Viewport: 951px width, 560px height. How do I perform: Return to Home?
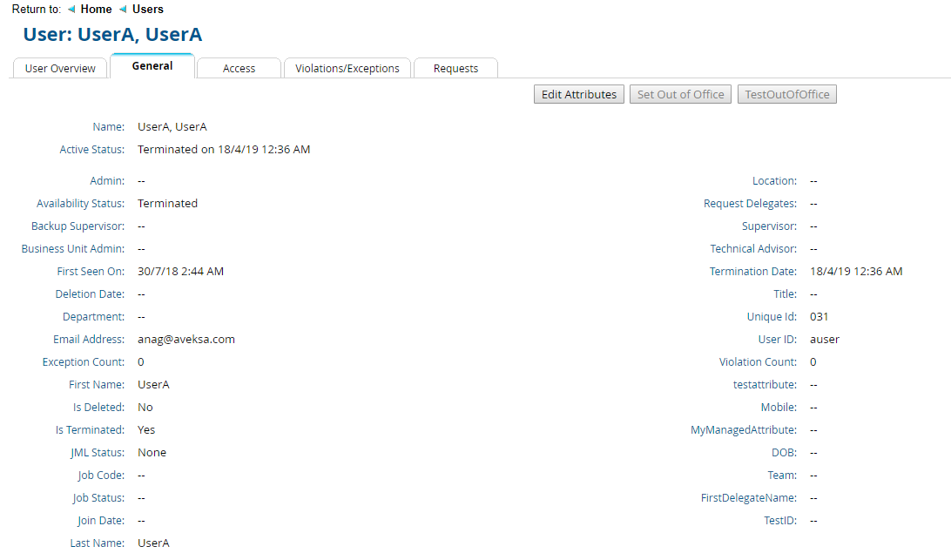pos(96,9)
